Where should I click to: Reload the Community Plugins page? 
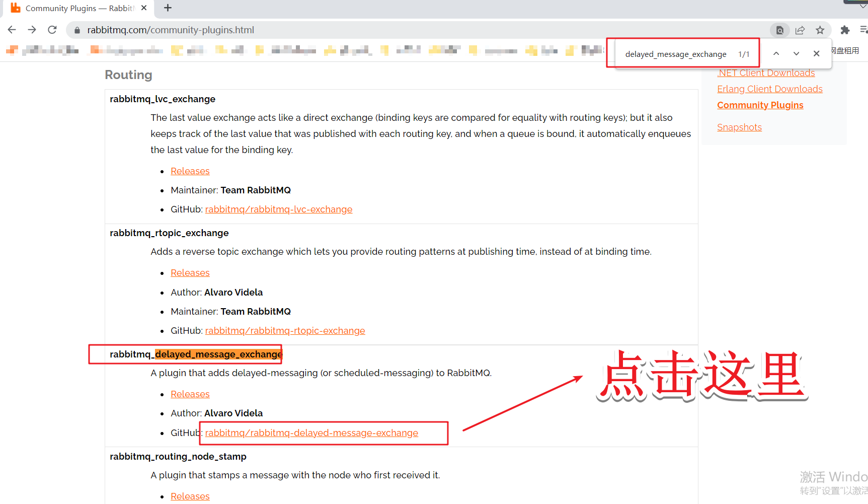pyautogui.click(x=52, y=30)
